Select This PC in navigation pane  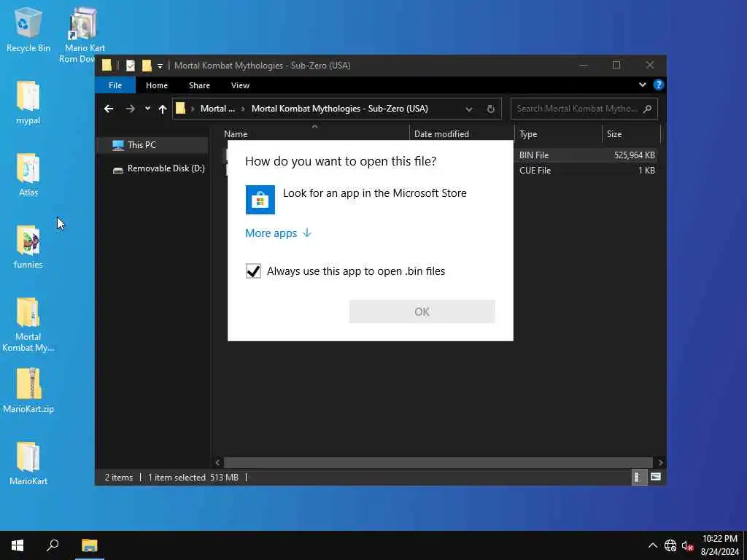click(152, 145)
